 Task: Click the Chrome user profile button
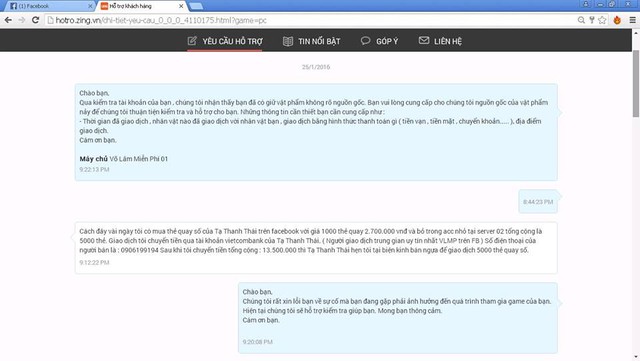586,4
